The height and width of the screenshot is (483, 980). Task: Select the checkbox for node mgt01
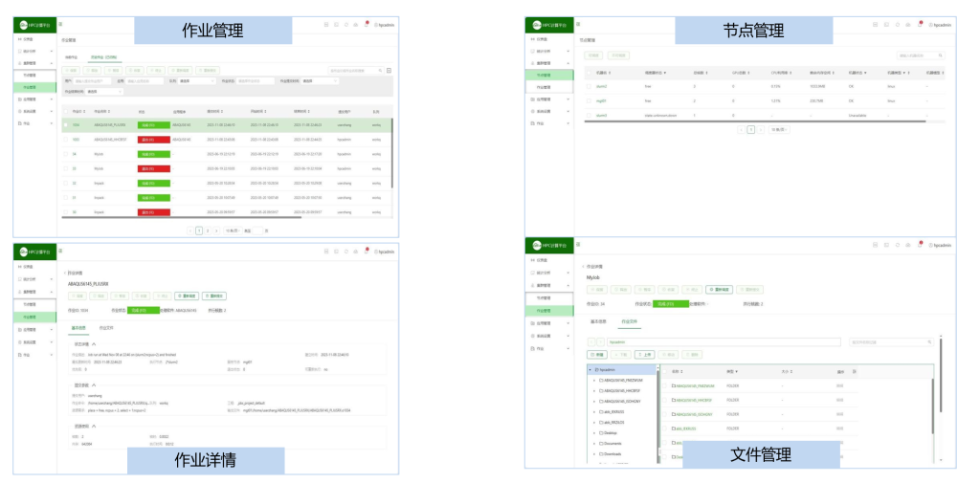(x=588, y=99)
